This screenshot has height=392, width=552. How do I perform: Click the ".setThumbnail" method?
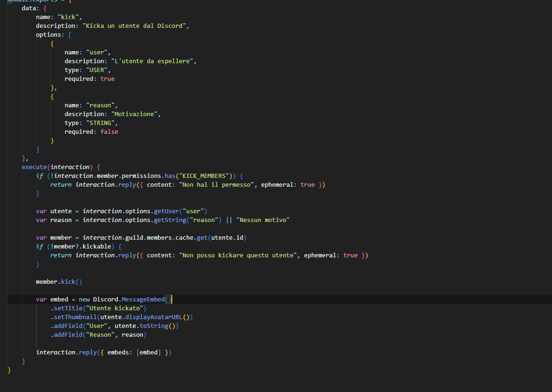pyautogui.click(x=73, y=317)
